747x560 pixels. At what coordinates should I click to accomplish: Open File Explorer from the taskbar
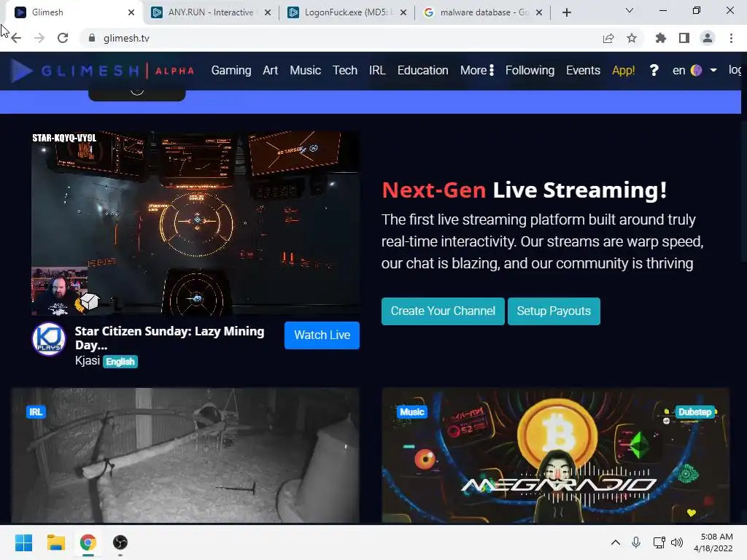55,542
